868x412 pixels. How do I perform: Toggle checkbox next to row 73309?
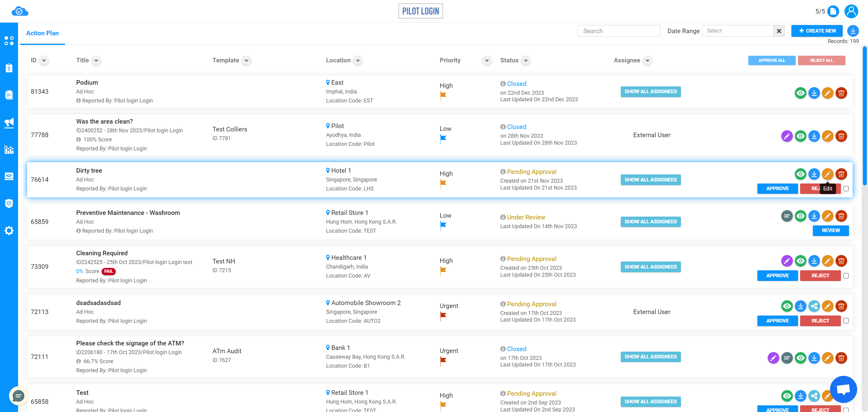846,275
